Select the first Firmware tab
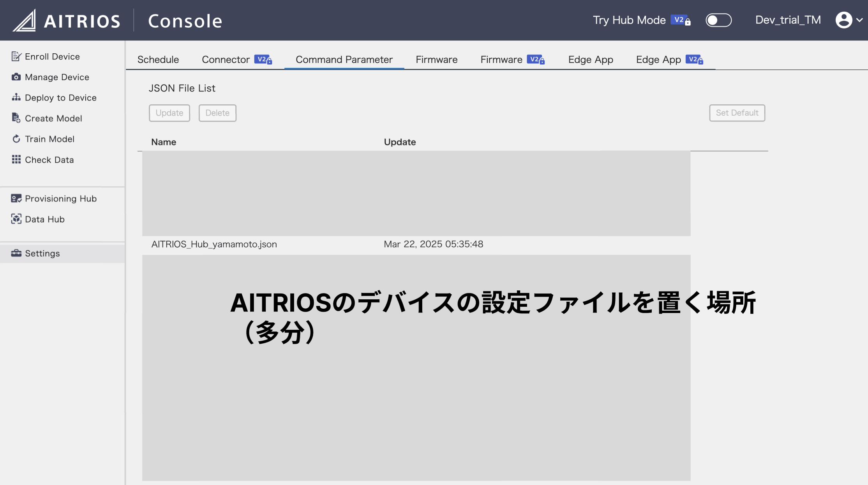Image resolution: width=868 pixels, height=485 pixels. pos(436,60)
